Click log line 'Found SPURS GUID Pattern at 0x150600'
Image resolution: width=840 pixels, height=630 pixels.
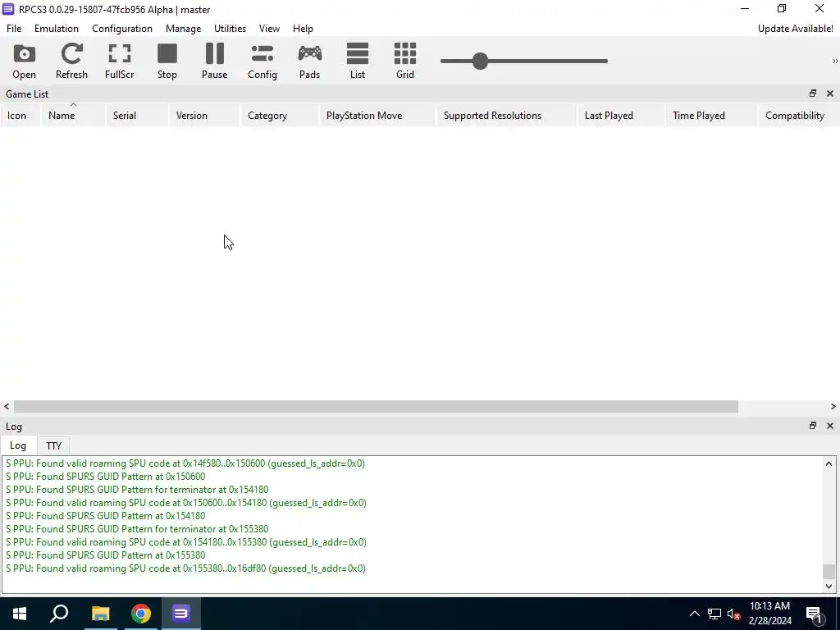tap(106, 477)
